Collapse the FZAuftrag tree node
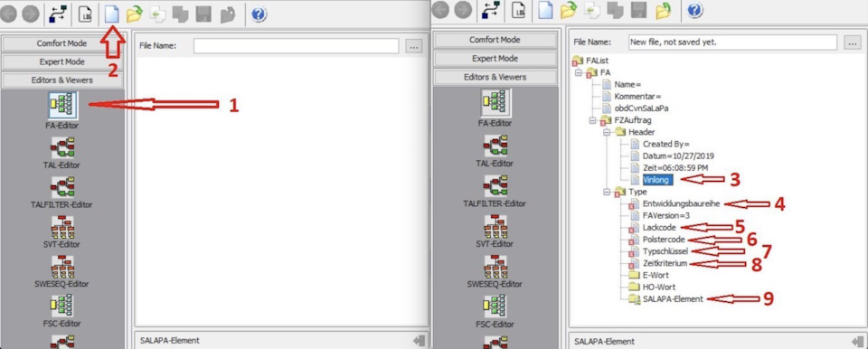This screenshot has height=349, width=868. tap(592, 120)
